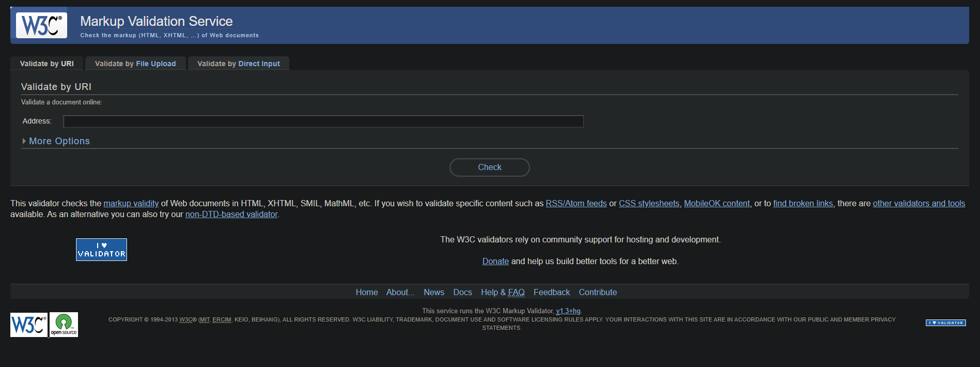The width and height of the screenshot is (980, 367).
Task: Open the DOCUMENT USE footer link
Action: 458,320
